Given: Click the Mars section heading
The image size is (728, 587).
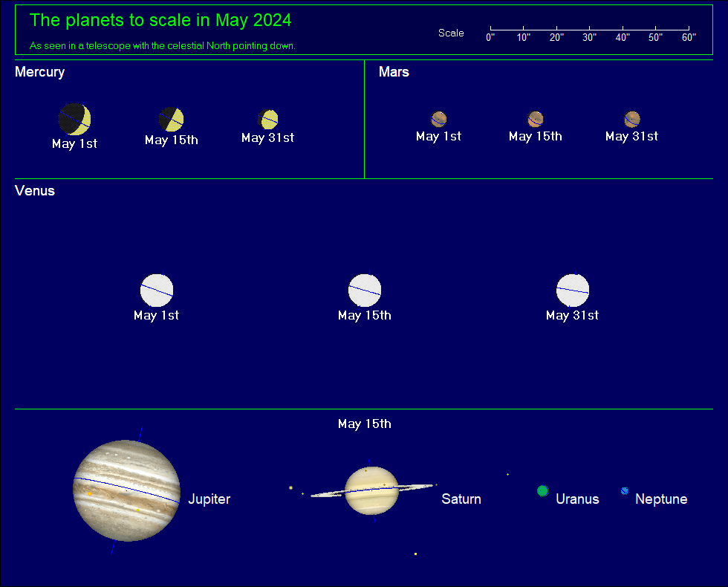Looking at the screenshot, I should pyautogui.click(x=394, y=72).
